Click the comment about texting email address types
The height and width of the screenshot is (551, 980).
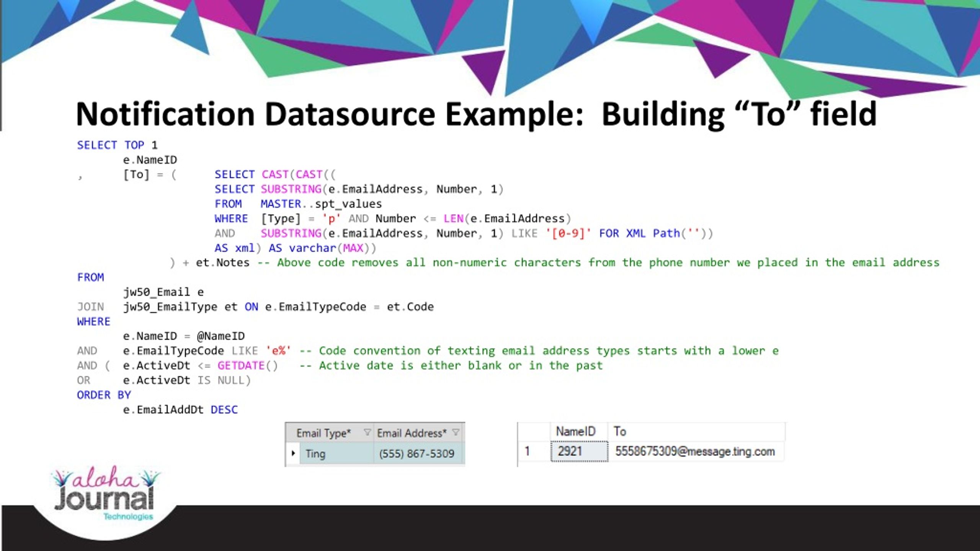coord(539,350)
